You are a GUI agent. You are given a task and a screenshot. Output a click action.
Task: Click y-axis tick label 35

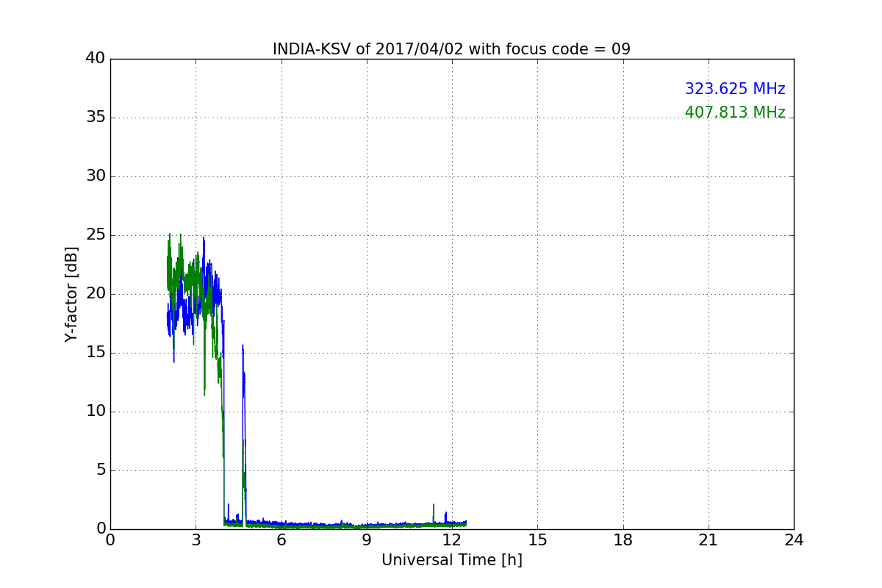tap(96, 118)
